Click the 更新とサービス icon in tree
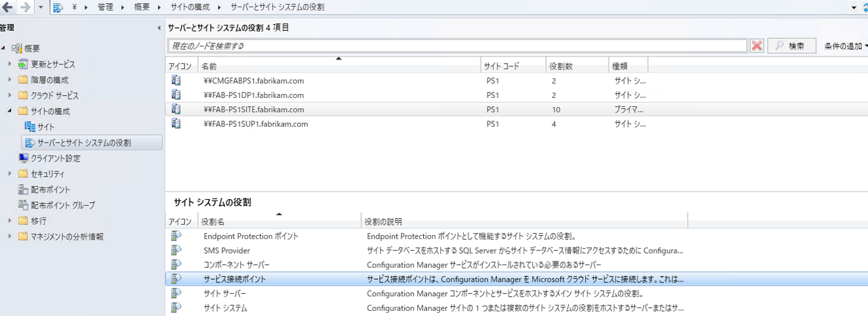The width and height of the screenshot is (868, 316). pyautogui.click(x=24, y=64)
